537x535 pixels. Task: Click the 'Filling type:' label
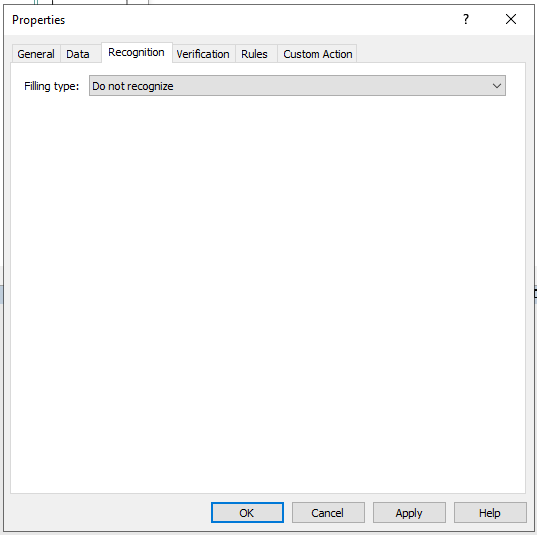[x=51, y=86]
